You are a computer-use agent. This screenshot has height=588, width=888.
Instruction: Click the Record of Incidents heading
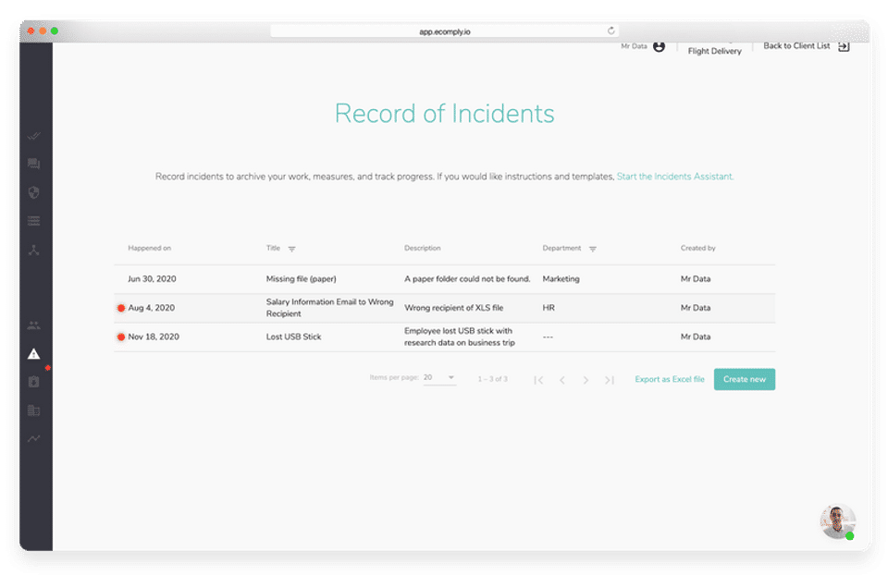coord(445,113)
